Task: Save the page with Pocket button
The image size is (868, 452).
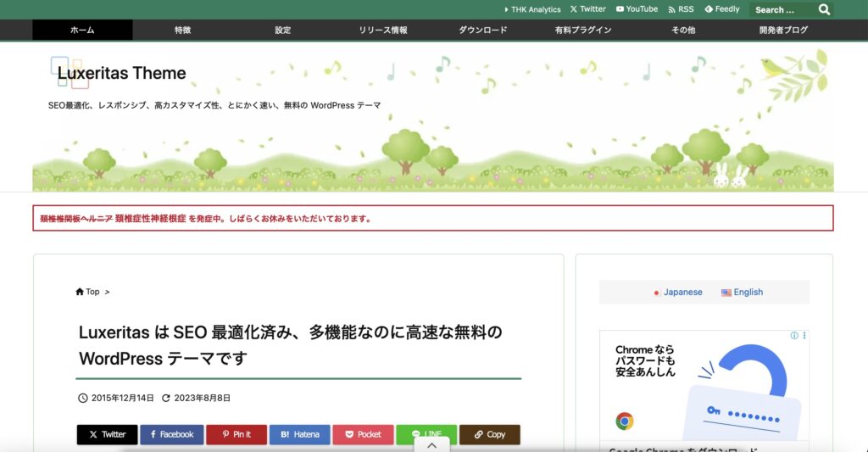Action: point(363,434)
